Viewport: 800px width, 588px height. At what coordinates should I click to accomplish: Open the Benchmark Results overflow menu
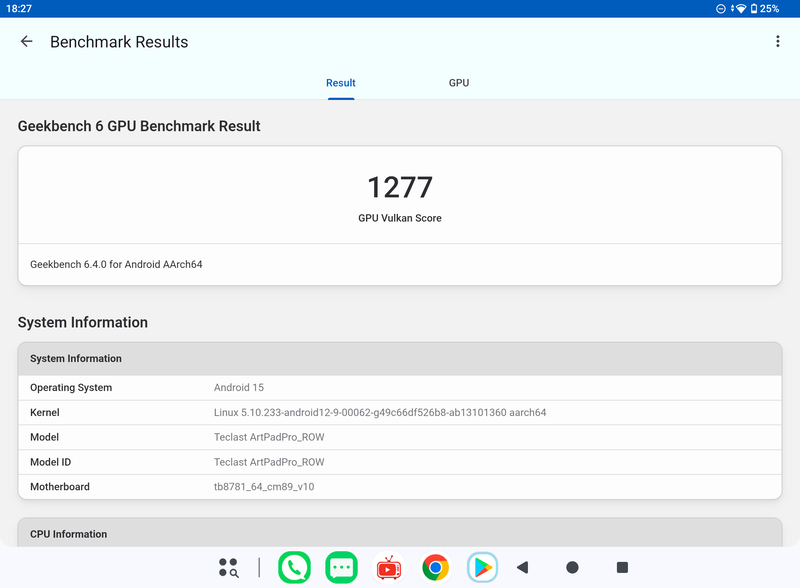[x=778, y=41]
